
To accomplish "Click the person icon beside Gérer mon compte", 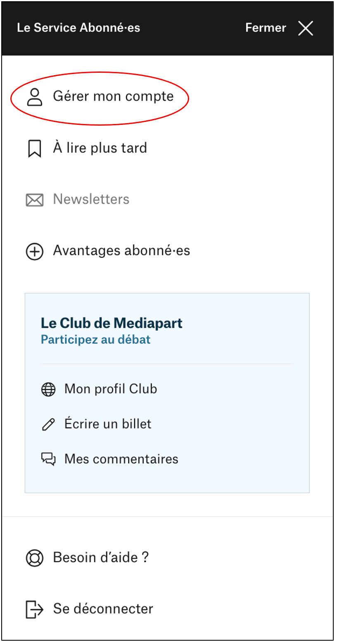I will point(35,97).
